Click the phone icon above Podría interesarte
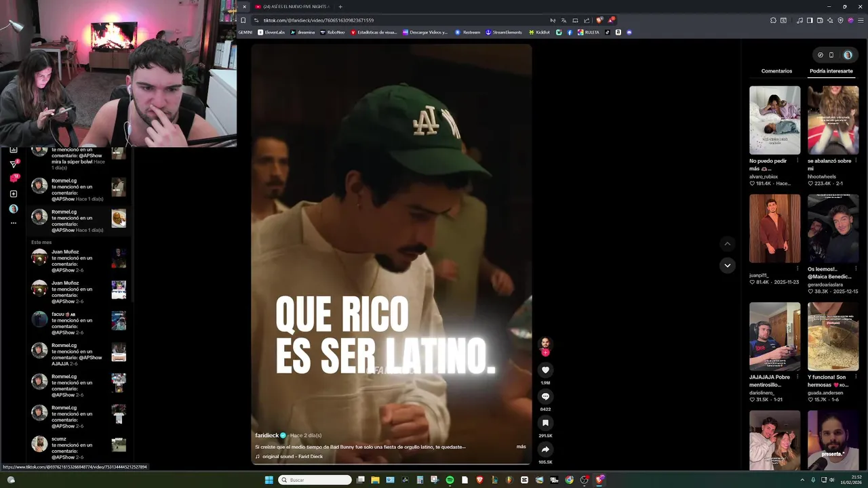The image size is (868, 488). point(831,55)
